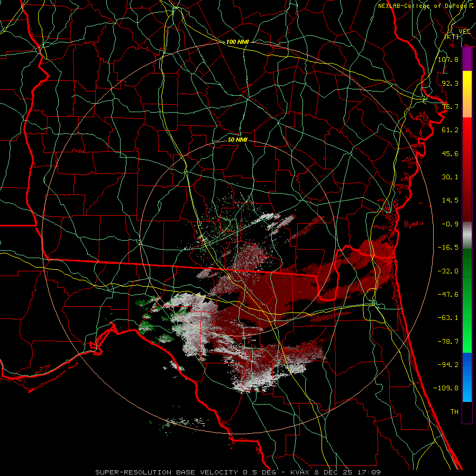Click the 92.3 legend value
Image resolution: width=476 pixels, height=476 pixels.
coord(450,83)
